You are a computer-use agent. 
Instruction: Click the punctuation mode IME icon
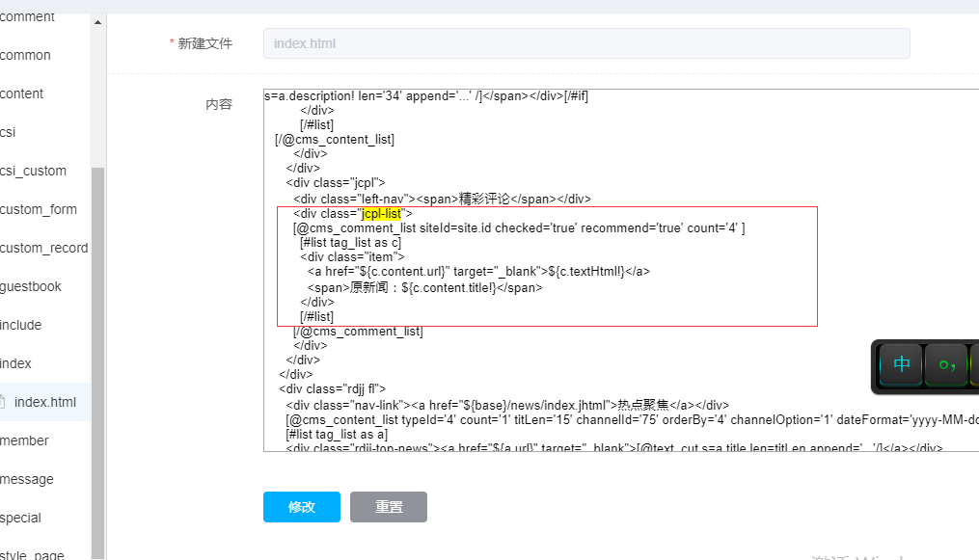pyautogui.click(x=946, y=364)
